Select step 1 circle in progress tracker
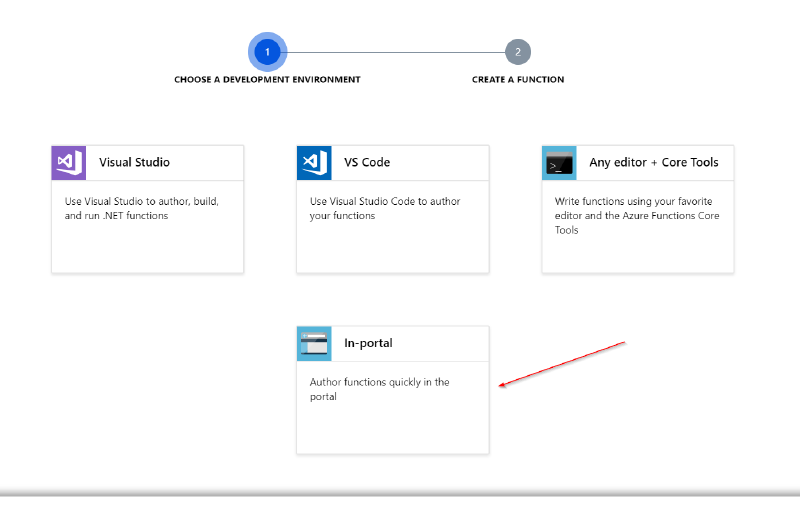 coord(267,52)
